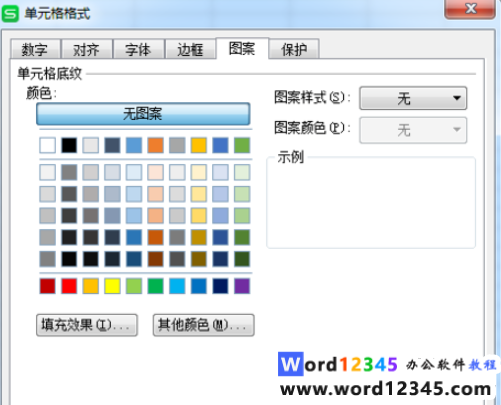This screenshot has width=501, height=405.
Task: Select the cyan swatch in bottom standard row
Action: (177, 286)
